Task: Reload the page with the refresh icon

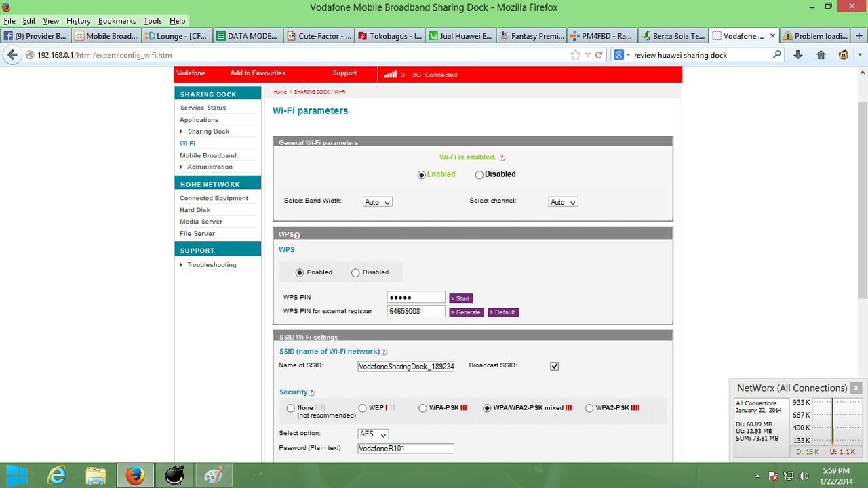Action: point(599,55)
